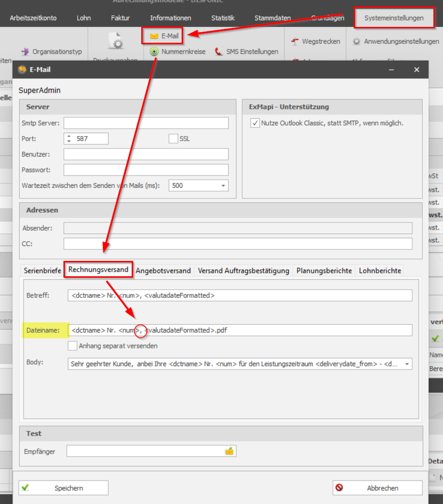Image resolution: width=443 pixels, height=504 pixels.
Task: Open Anwendungseinstellungen
Action: (x=396, y=41)
